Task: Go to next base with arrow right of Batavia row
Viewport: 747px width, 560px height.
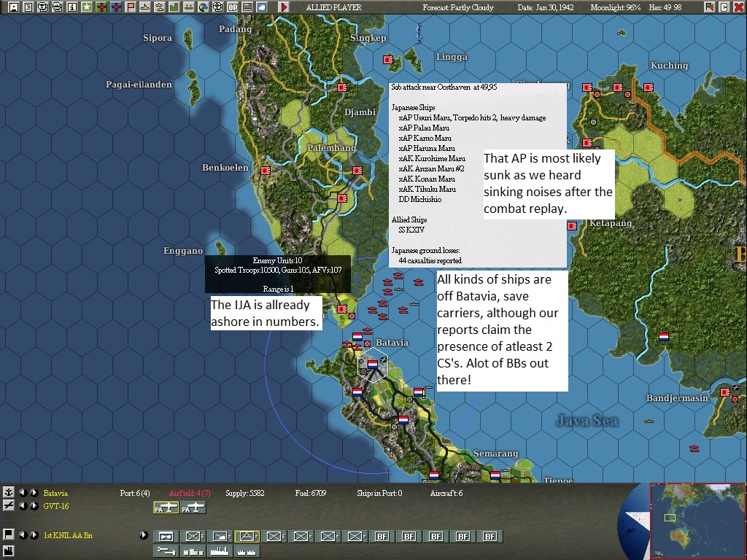Action: coord(34,493)
